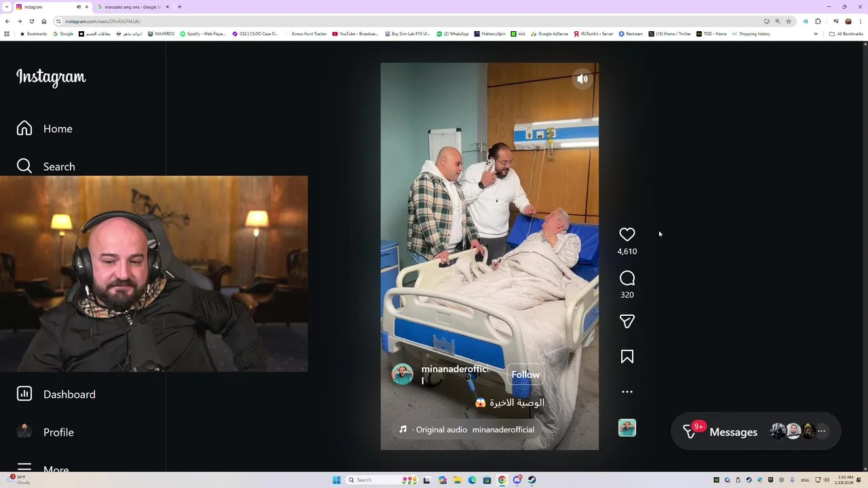Open minanaderofficial profile avatar on the reel
Image resolution: width=868 pixels, height=488 pixels.
(402, 375)
